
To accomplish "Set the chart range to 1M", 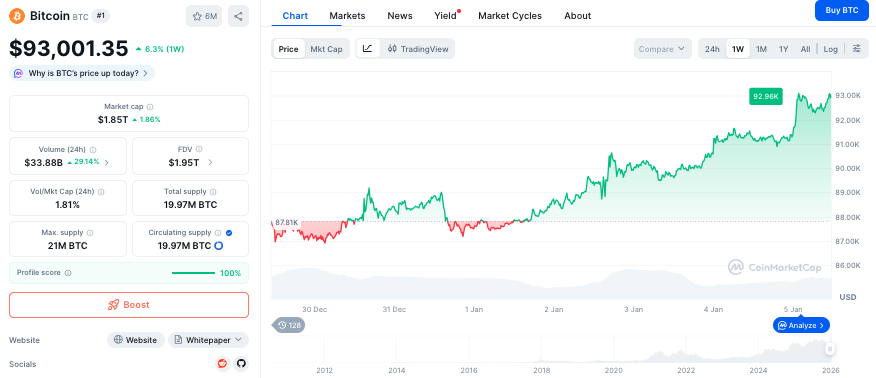I will point(761,49).
